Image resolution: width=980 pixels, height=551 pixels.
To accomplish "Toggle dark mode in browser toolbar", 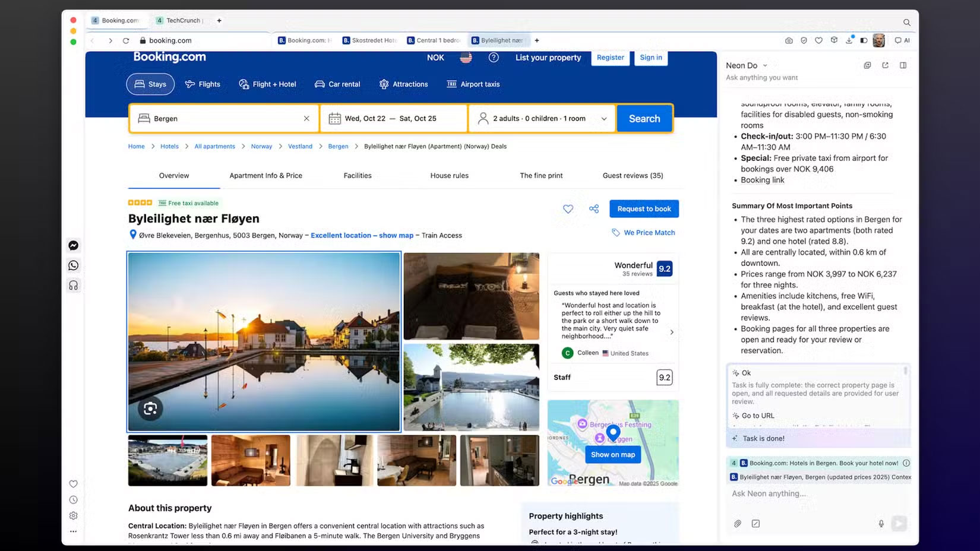I will tap(863, 40).
